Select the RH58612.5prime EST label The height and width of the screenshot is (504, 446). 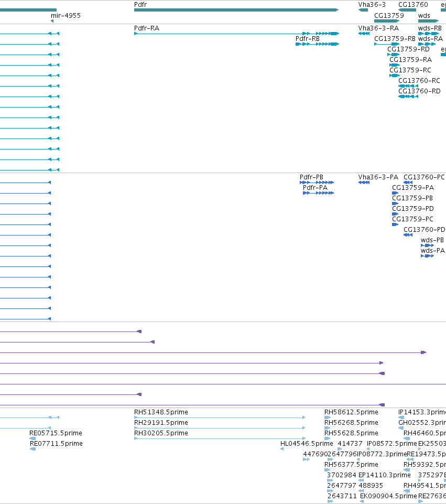click(x=351, y=412)
